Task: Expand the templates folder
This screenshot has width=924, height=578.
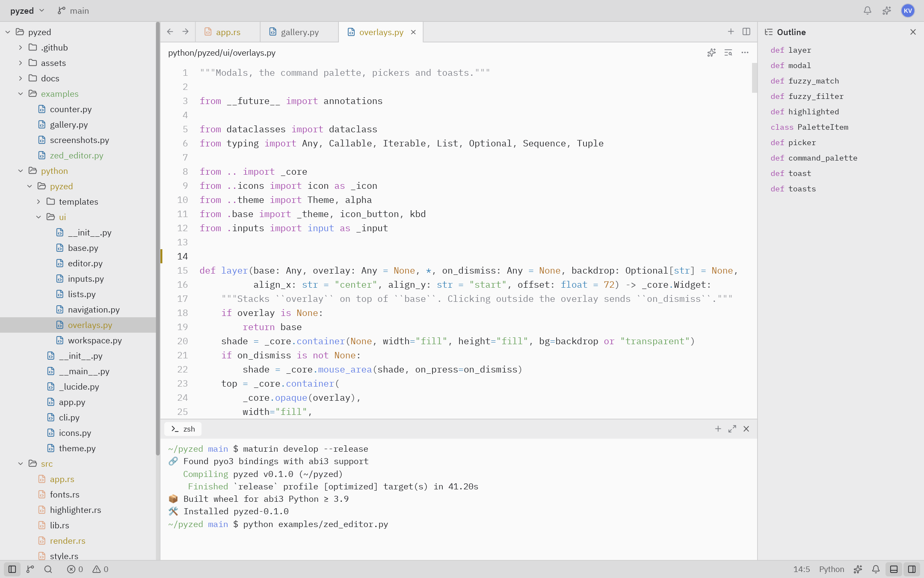Action: click(38, 202)
